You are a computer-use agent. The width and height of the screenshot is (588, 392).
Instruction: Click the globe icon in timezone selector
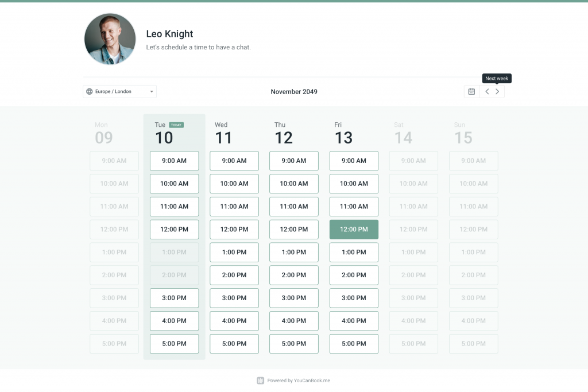click(89, 91)
